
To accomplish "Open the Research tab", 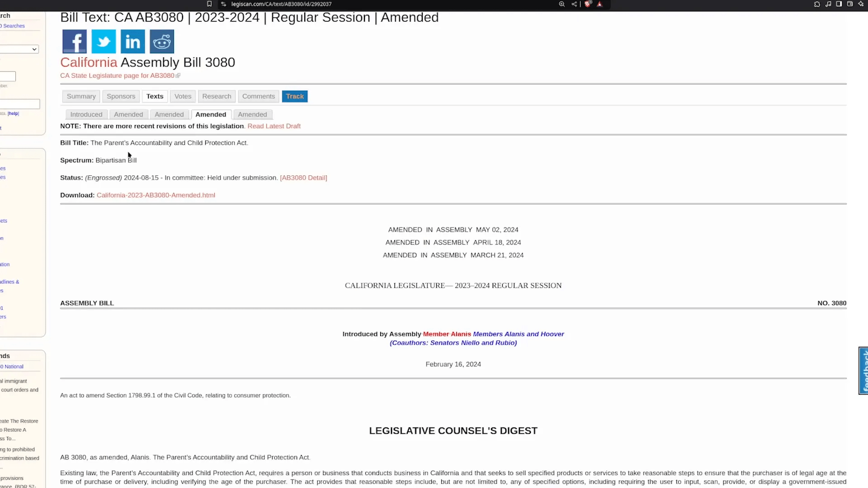I will [x=217, y=96].
